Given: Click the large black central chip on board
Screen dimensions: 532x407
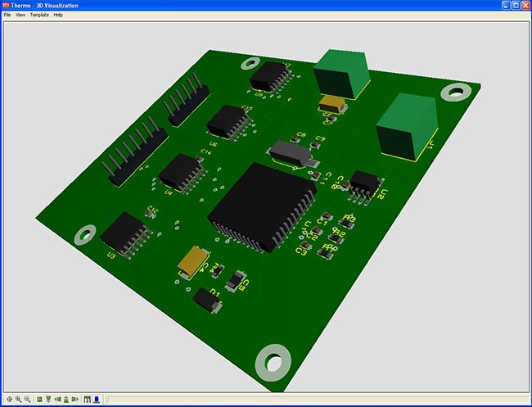Looking at the screenshot, I should pyautogui.click(x=261, y=206).
